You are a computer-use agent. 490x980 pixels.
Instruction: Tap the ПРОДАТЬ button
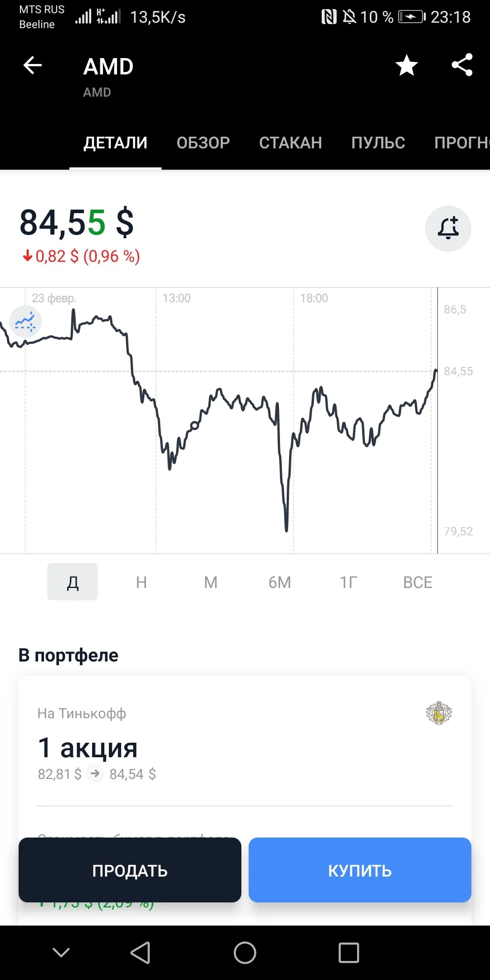[130, 870]
